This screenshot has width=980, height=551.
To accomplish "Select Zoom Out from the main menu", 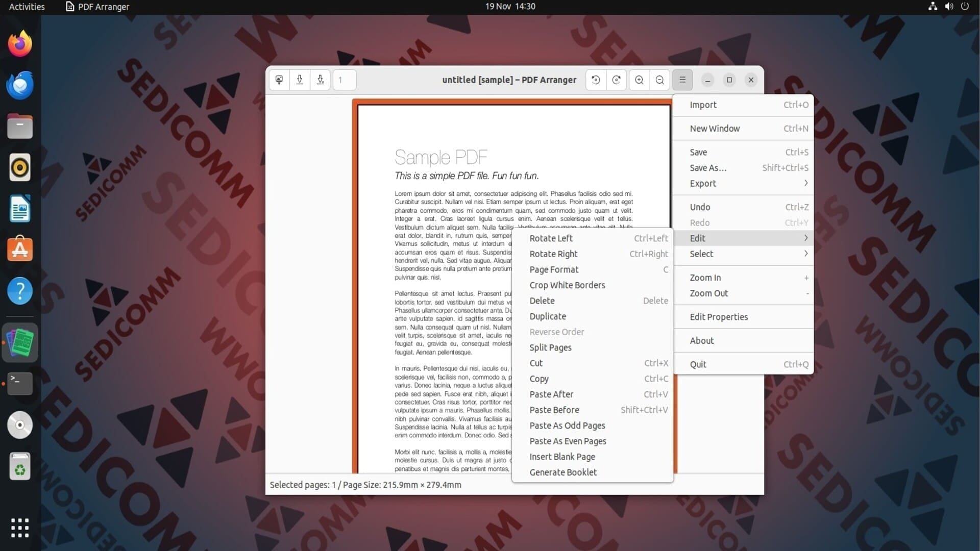I will click(x=743, y=293).
